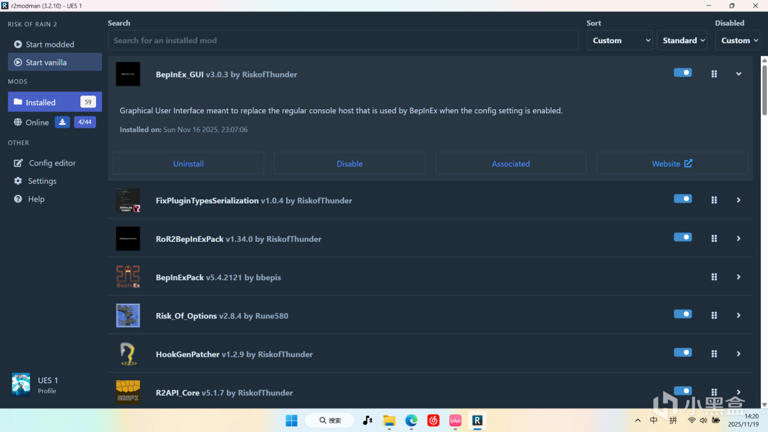Click the UES 1 profile name
This screenshot has width=768, height=432.
48,380
